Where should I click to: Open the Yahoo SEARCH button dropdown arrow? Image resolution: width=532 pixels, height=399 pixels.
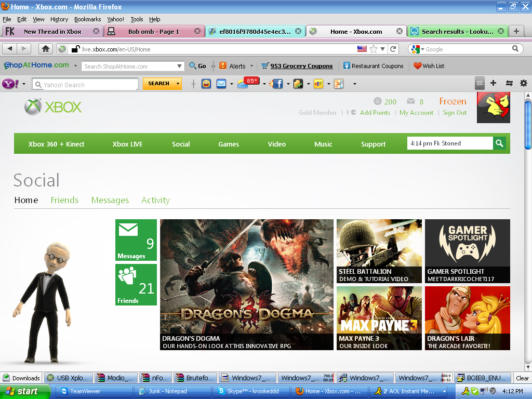click(x=178, y=84)
